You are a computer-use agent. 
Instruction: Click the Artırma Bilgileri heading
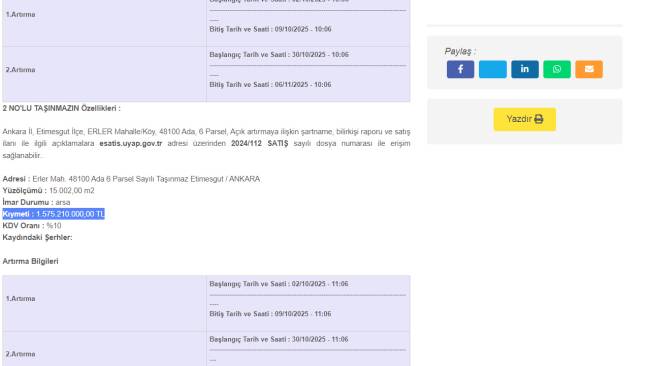click(x=30, y=261)
